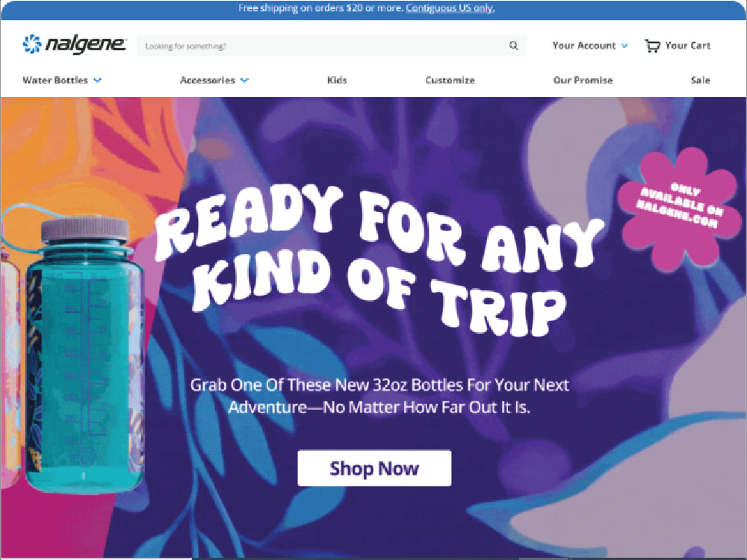
Task: Browse the Sale menu item
Action: pyautogui.click(x=701, y=80)
